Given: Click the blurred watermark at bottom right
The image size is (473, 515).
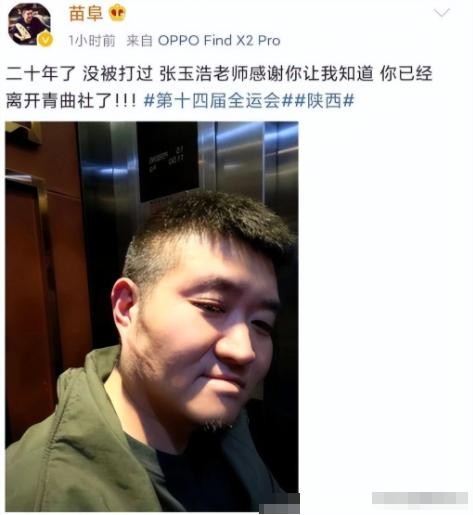Looking at the screenshot, I should (420, 498).
